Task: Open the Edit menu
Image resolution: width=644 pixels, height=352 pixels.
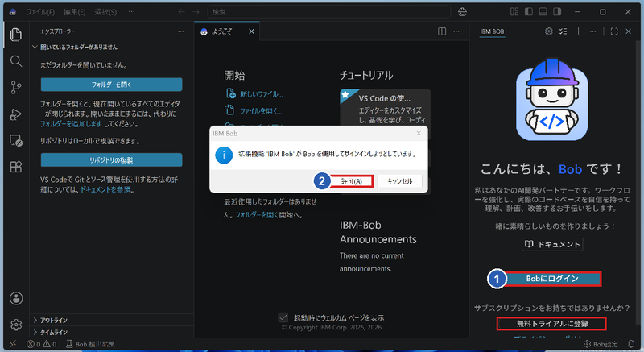Action: point(74,12)
